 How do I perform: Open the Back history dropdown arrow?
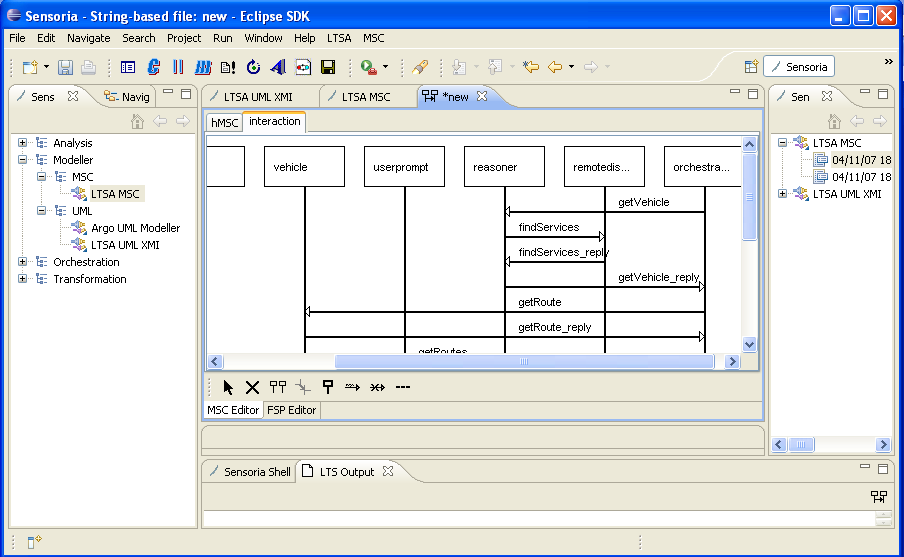(x=571, y=67)
